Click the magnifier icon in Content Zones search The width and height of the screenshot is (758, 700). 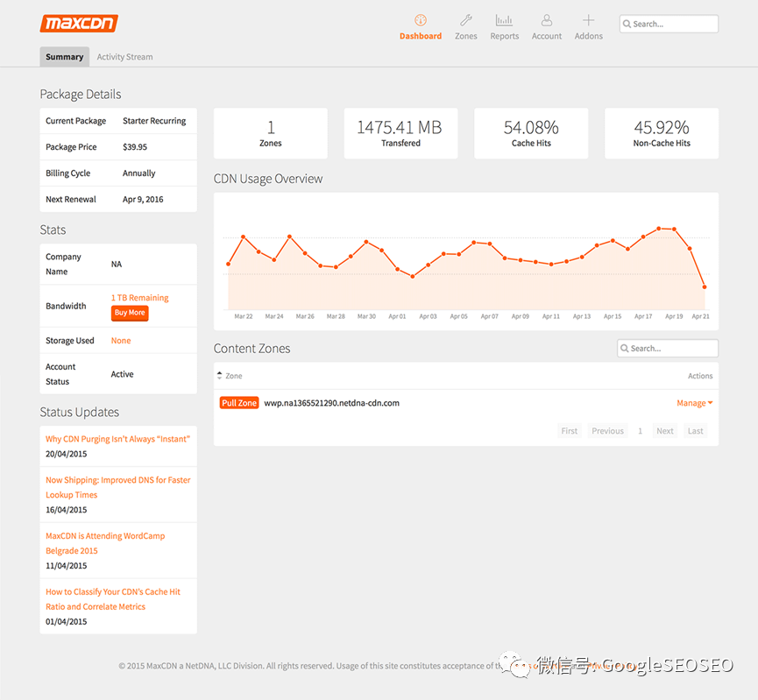625,348
